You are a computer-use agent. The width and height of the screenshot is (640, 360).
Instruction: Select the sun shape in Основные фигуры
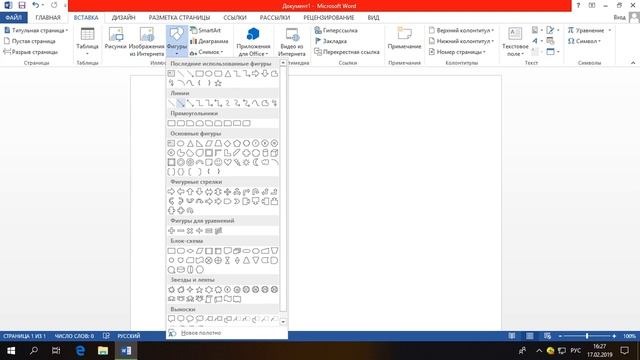point(246,162)
